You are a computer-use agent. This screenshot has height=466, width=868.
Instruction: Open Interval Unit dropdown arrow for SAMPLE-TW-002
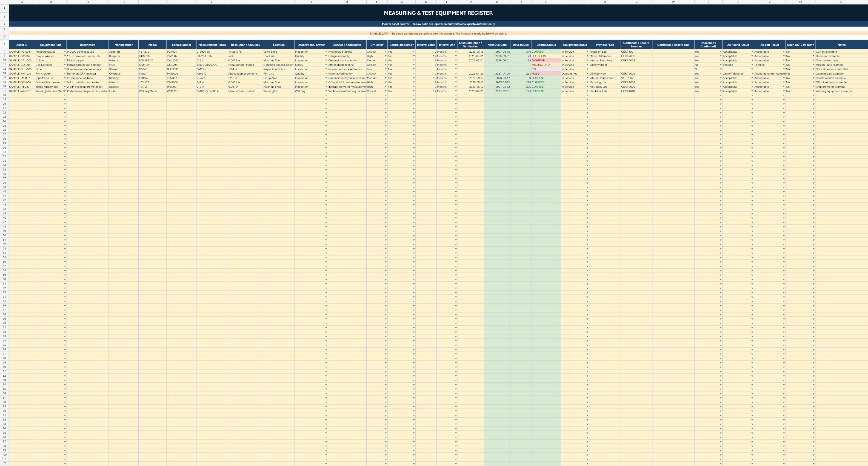pyautogui.click(x=456, y=56)
